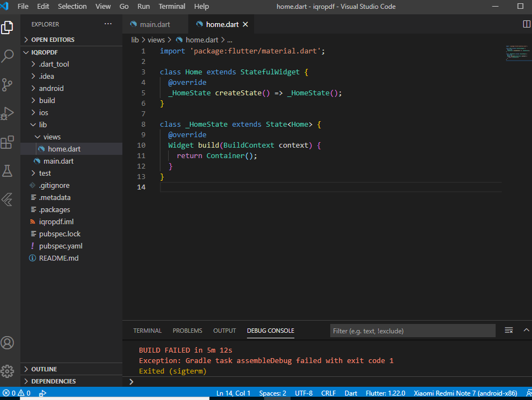Open the Terminal menu

coord(172,7)
